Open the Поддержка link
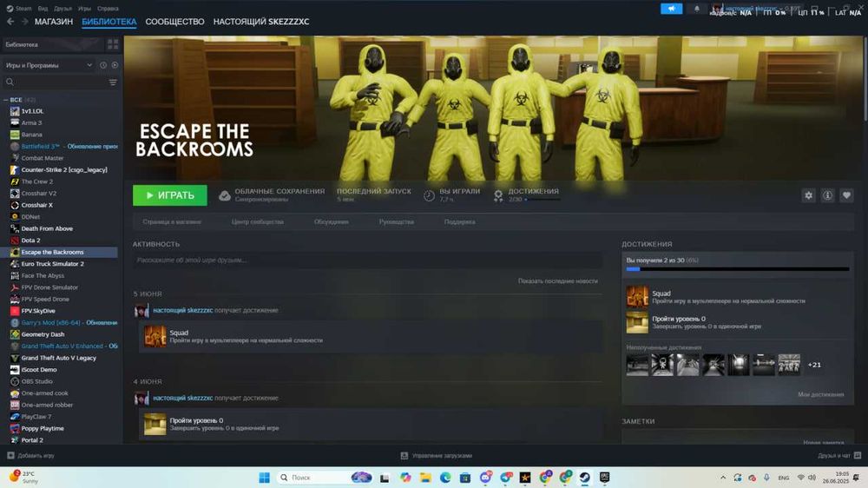The image size is (868, 488). (459, 221)
